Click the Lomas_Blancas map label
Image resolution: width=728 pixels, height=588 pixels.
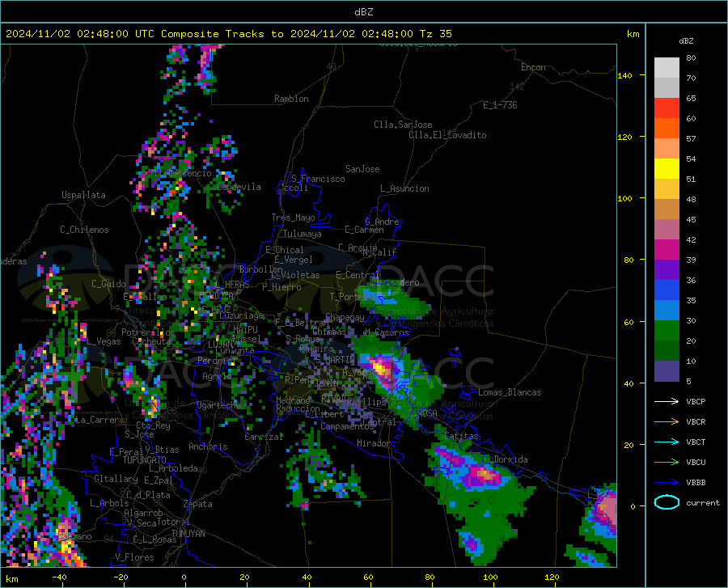click(510, 392)
